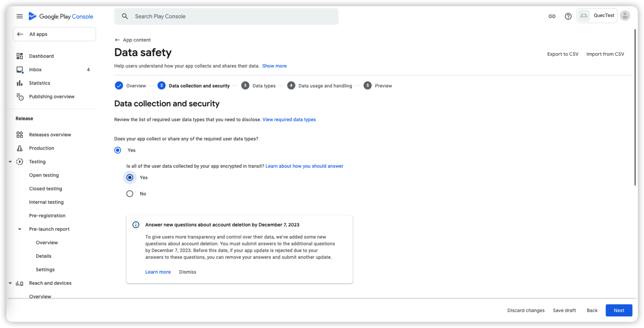
Task: Click the Inbox monitor icon
Action: [x=20, y=70]
